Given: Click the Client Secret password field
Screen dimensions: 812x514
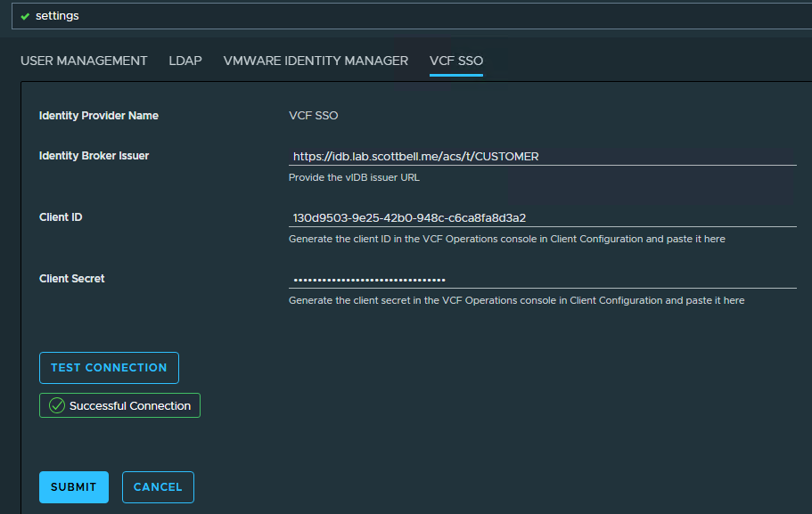Looking at the screenshot, I should coord(542,280).
